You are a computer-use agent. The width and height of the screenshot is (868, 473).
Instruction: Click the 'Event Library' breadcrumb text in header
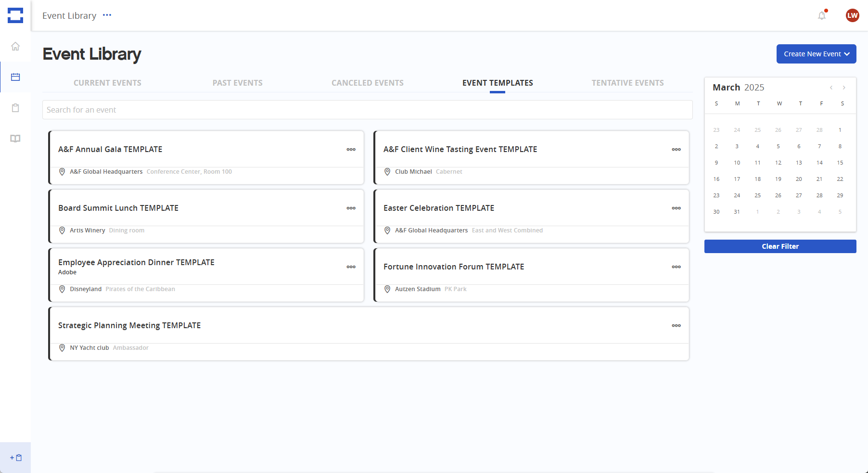(x=69, y=15)
